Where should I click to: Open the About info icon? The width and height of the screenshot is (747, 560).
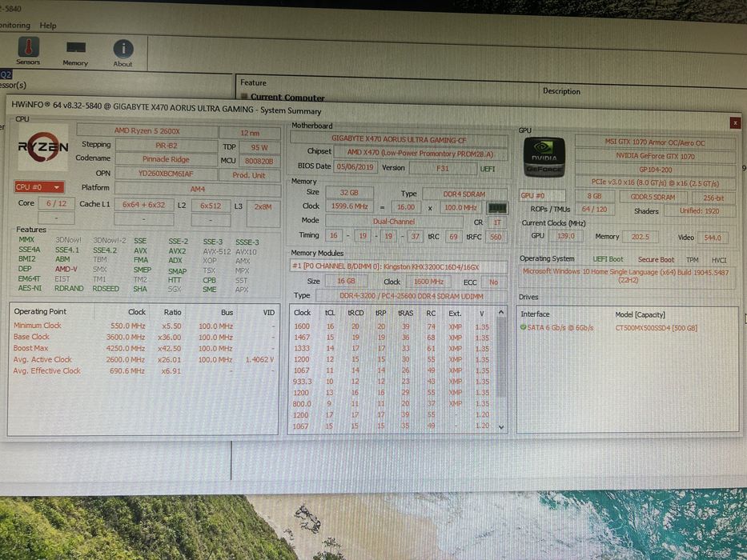click(123, 54)
